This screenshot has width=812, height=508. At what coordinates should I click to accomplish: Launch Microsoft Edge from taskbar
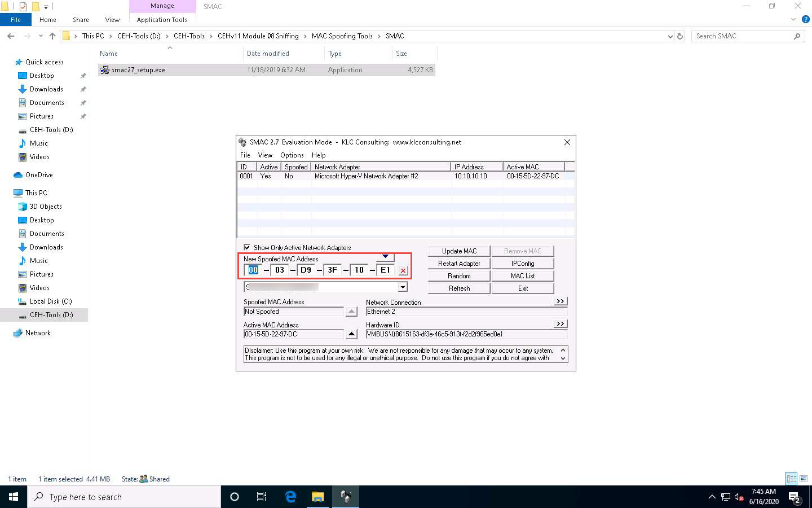290,497
